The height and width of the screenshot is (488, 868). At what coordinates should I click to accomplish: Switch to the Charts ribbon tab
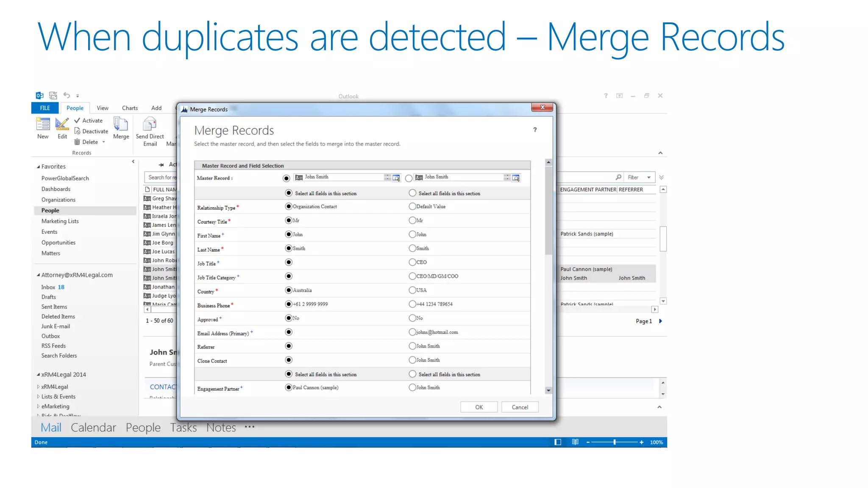(x=130, y=108)
